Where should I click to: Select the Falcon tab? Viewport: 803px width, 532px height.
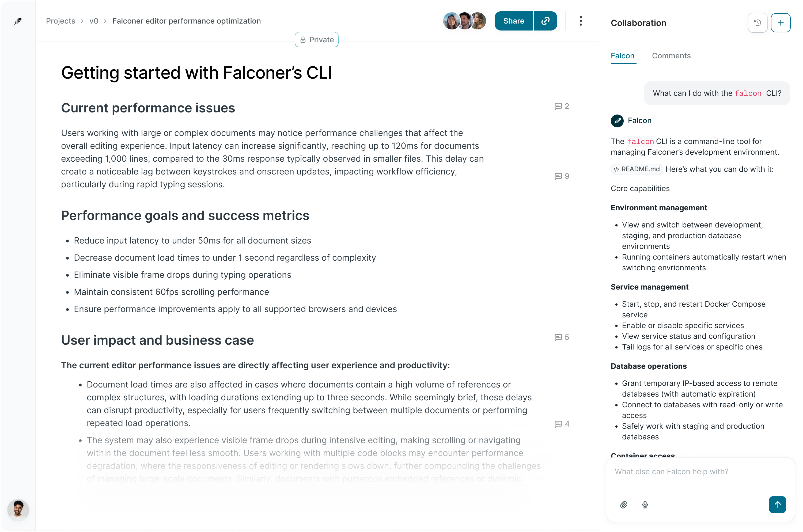[x=622, y=56]
